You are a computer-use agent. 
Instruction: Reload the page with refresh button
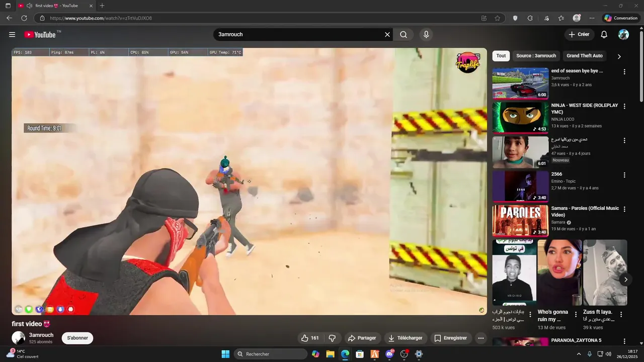pos(24,18)
